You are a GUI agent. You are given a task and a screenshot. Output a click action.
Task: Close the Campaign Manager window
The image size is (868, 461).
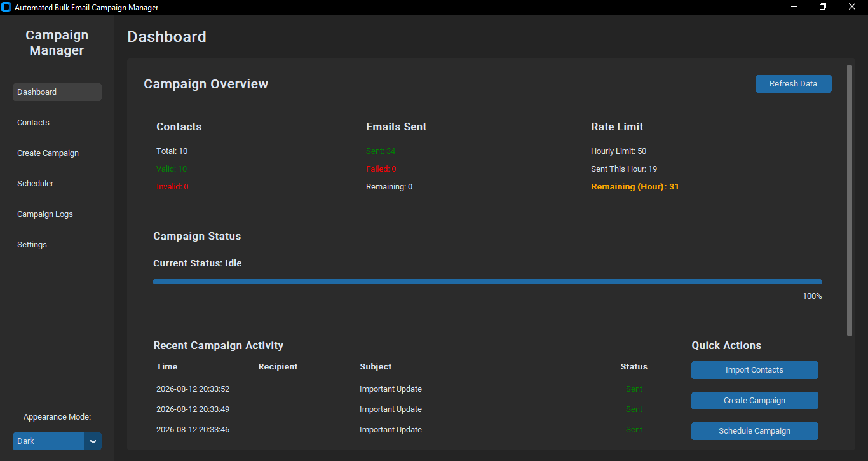click(853, 7)
